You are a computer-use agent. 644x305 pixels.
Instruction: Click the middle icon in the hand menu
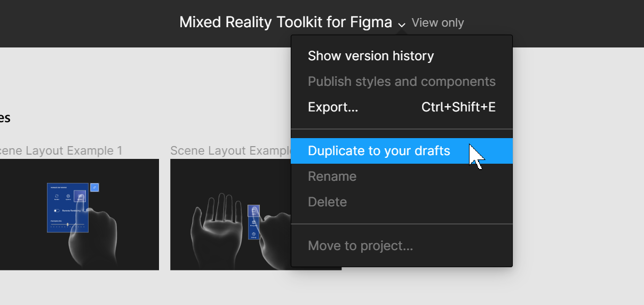pyautogui.click(x=254, y=222)
